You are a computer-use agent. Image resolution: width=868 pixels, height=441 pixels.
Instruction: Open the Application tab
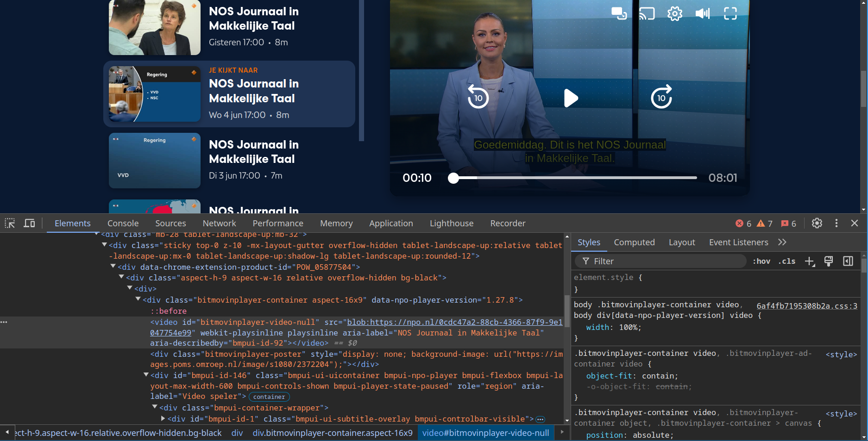(x=391, y=224)
